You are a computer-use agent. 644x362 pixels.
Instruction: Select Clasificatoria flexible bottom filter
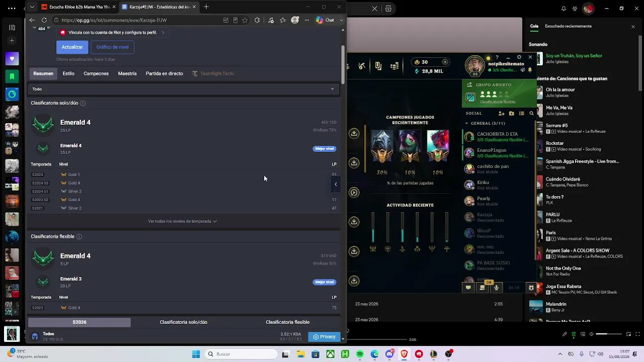tap(288, 322)
